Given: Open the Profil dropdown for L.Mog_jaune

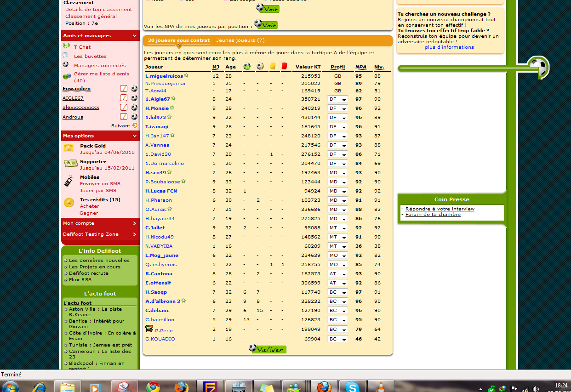Looking at the screenshot, I should pos(337,255).
